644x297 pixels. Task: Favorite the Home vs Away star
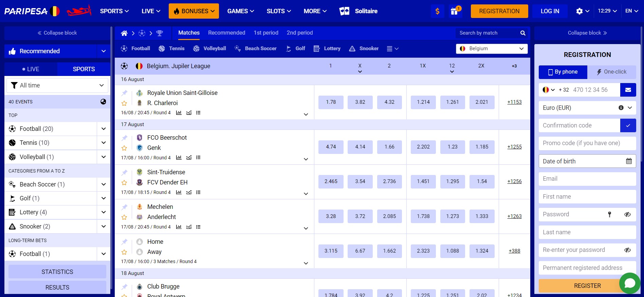124,252
